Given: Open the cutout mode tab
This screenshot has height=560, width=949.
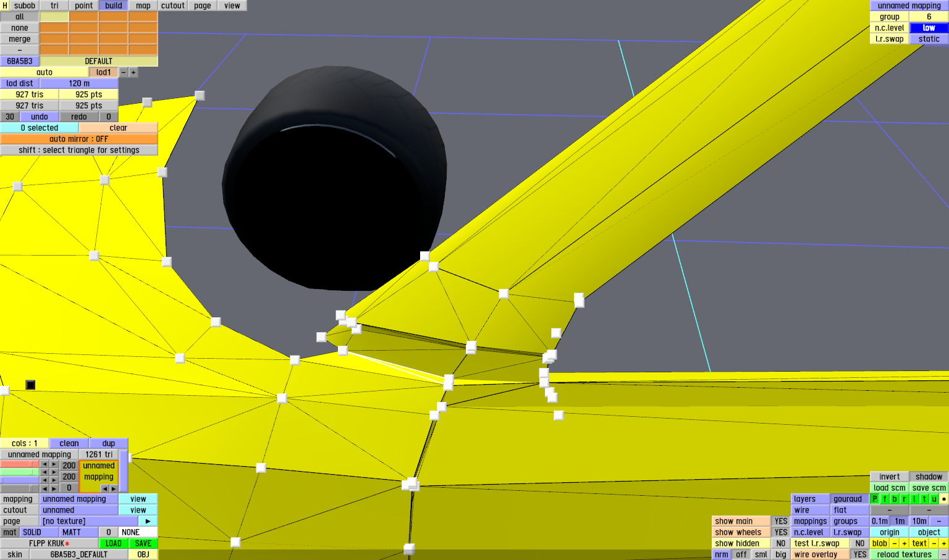Looking at the screenshot, I should click(x=173, y=6).
